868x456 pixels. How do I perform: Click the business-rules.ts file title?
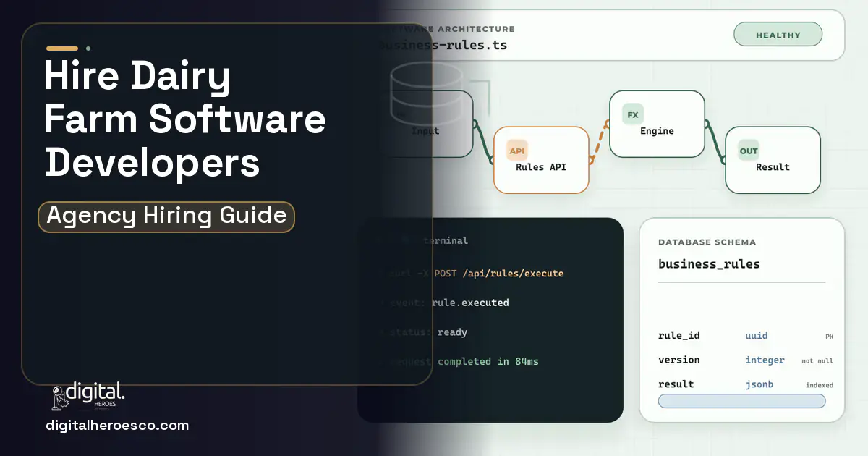coord(443,45)
